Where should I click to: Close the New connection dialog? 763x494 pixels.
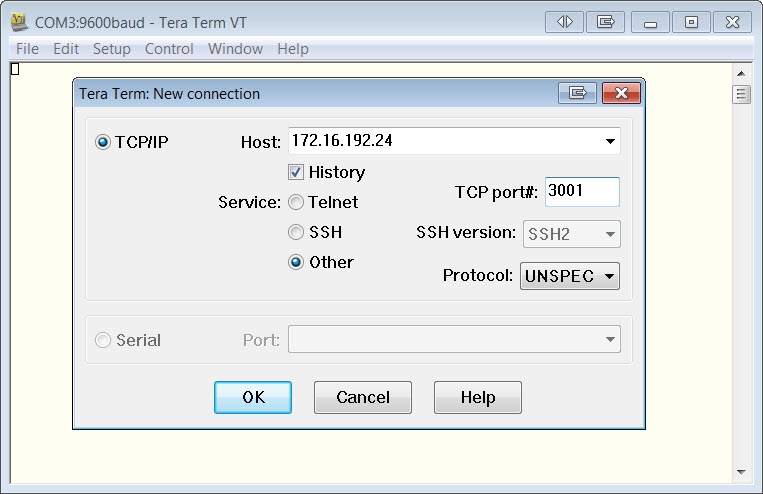point(621,93)
